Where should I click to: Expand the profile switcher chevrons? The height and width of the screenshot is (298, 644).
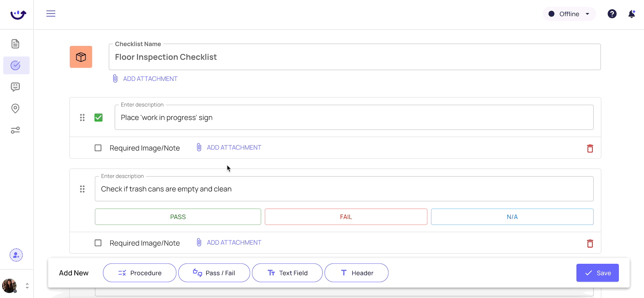(27, 286)
